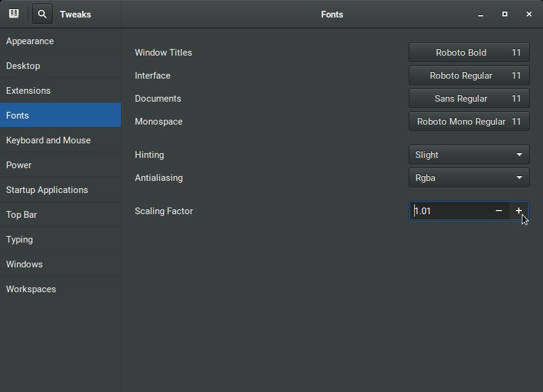Go to Appearance in the sidebar
The height and width of the screenshot is (392, 543).
[x=30, y=41]
